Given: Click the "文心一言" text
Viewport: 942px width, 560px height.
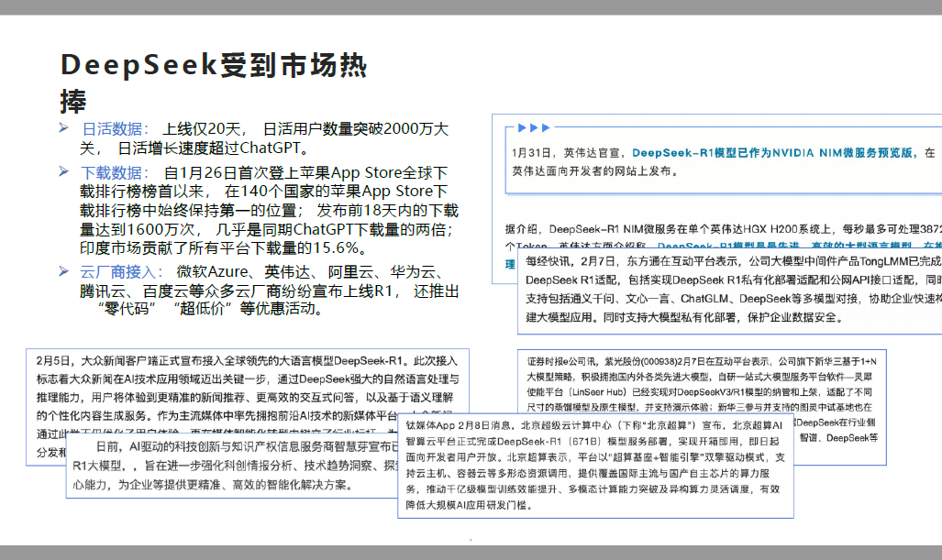Looking at the screenshot, I should tap(648, 299).
